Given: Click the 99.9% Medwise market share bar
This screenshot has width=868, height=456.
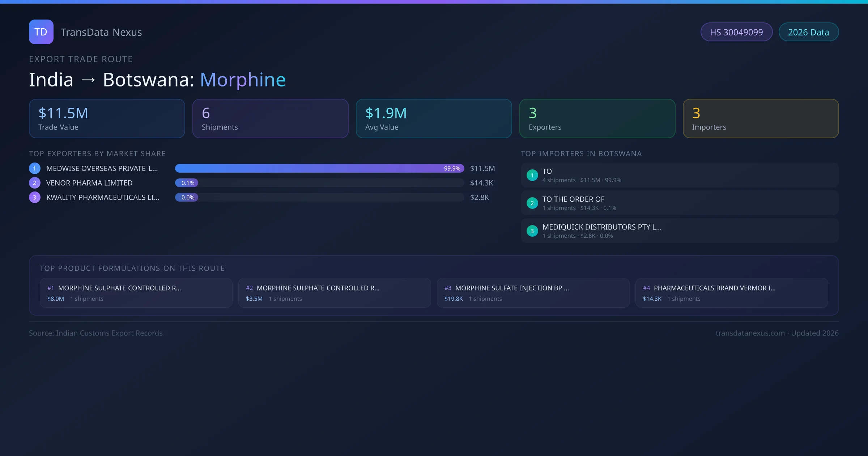Looking at the screenshot, I should (319, 168).
